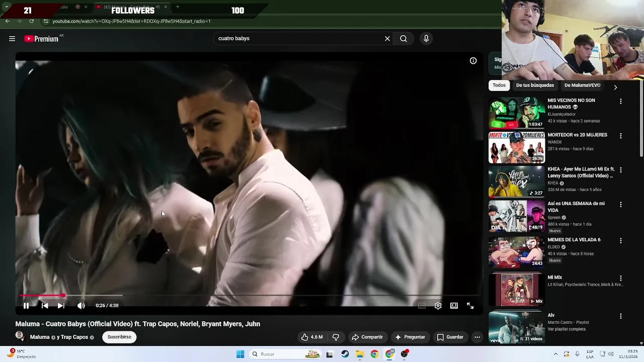Open MEMES DE LA VELADA 6 title
This screenshot has width=644, height=362.
[574, 240]
